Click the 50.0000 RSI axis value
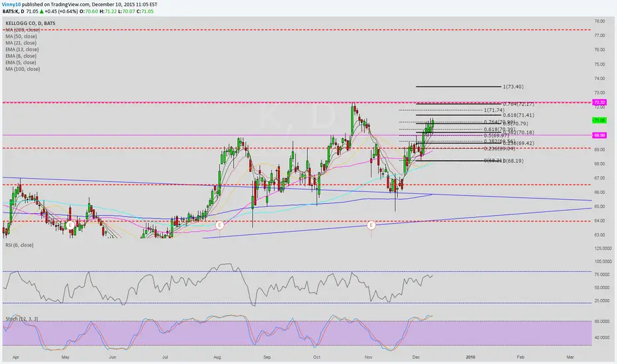Image resolution: width=617 pixels, height=364 pixels. pos(603,288)
